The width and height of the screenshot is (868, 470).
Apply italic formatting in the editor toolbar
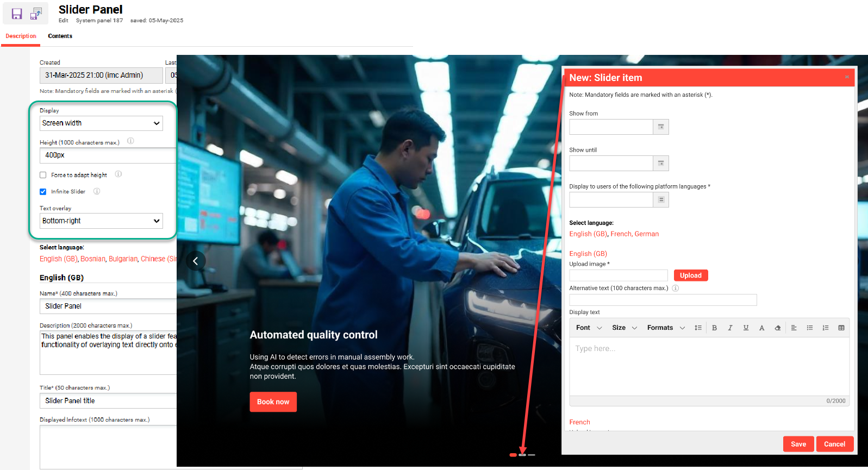coord(730,328)
